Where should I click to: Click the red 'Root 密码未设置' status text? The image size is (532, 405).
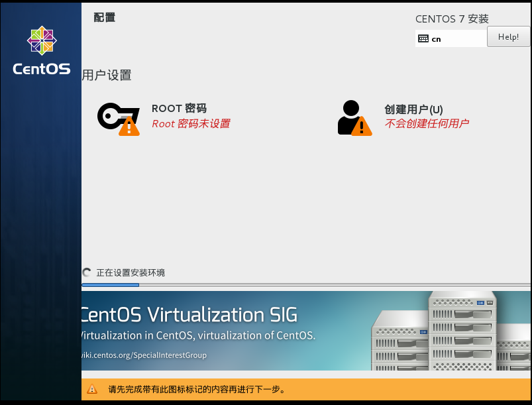point(191,124)
